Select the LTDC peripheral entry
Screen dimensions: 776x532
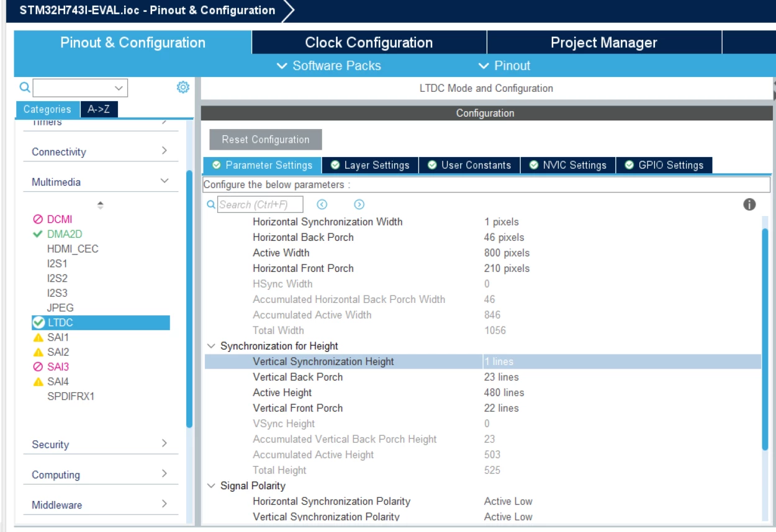[x=100, y=322]
